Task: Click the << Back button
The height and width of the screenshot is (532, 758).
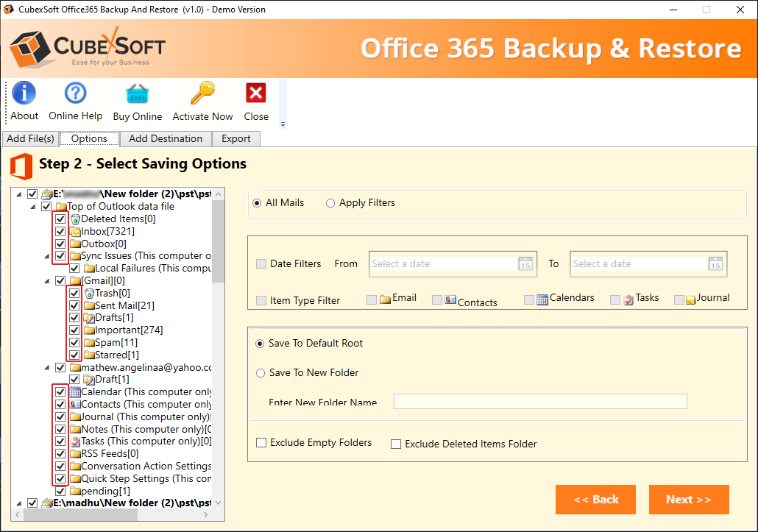Action: pyautogui.click(x=595, y=500)
